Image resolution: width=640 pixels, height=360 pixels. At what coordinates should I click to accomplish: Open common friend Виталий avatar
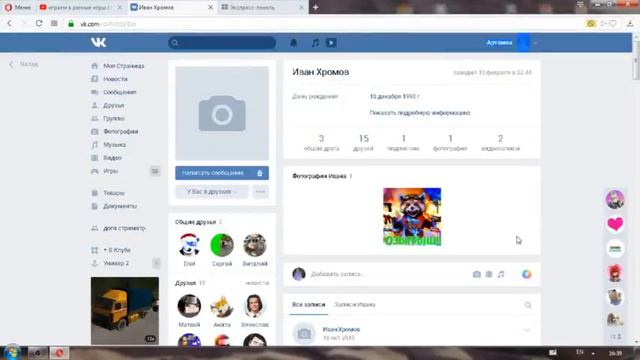pos(255,245)
